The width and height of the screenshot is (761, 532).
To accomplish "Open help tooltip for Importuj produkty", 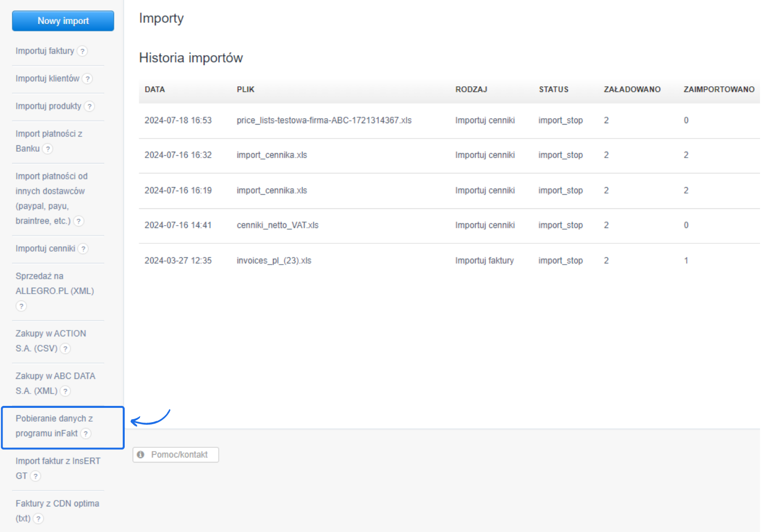I will point(90,106).
